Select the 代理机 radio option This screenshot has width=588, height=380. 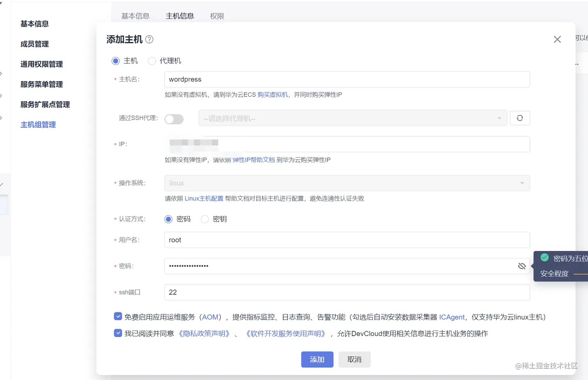[152, 61]
